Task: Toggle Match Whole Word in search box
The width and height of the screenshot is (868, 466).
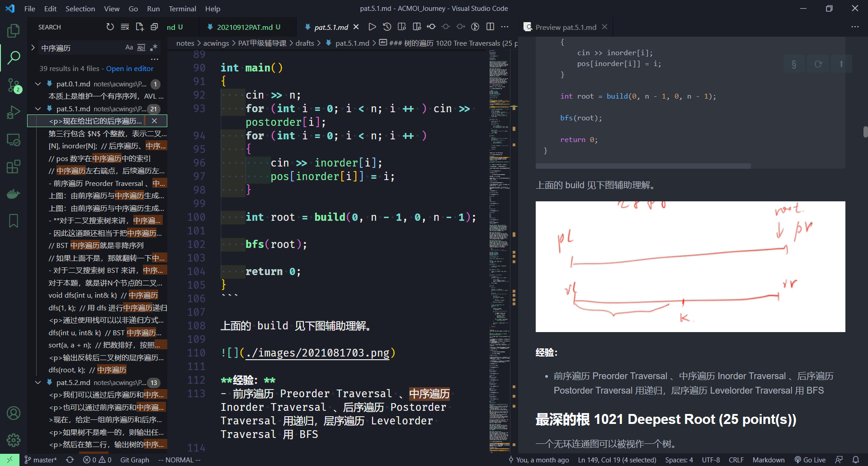Action: [142, 48]
